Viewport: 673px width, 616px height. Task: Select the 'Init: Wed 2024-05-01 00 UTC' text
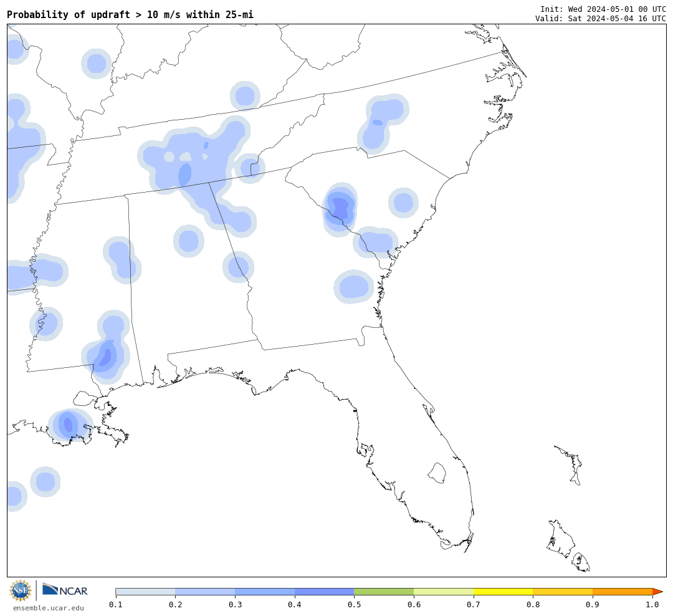click(603, 9)
